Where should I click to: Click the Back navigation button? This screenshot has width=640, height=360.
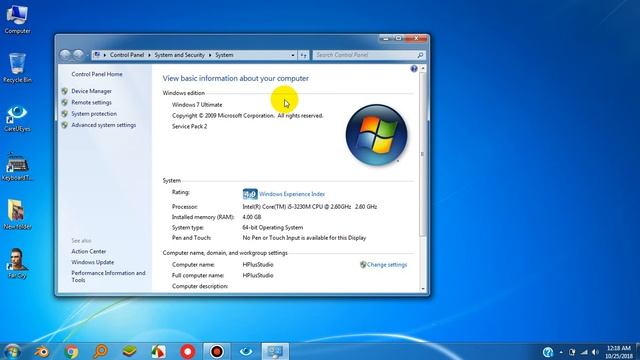tap(65, 55)
